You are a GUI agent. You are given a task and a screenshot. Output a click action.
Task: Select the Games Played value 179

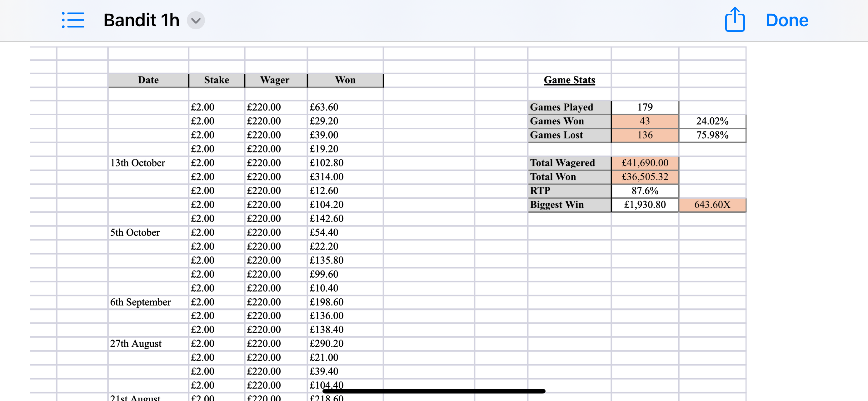pyautogui.click(x=645, y=107)
